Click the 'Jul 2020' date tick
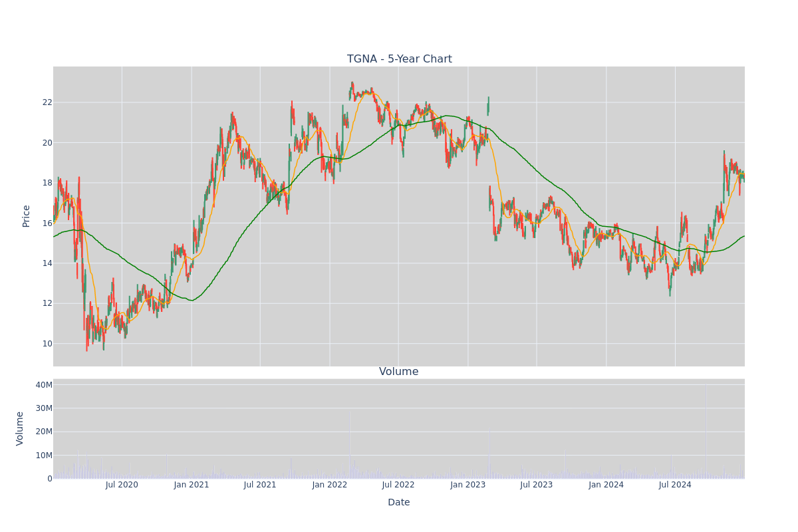This screenshot has height=532, width=798. click(122, 485)
